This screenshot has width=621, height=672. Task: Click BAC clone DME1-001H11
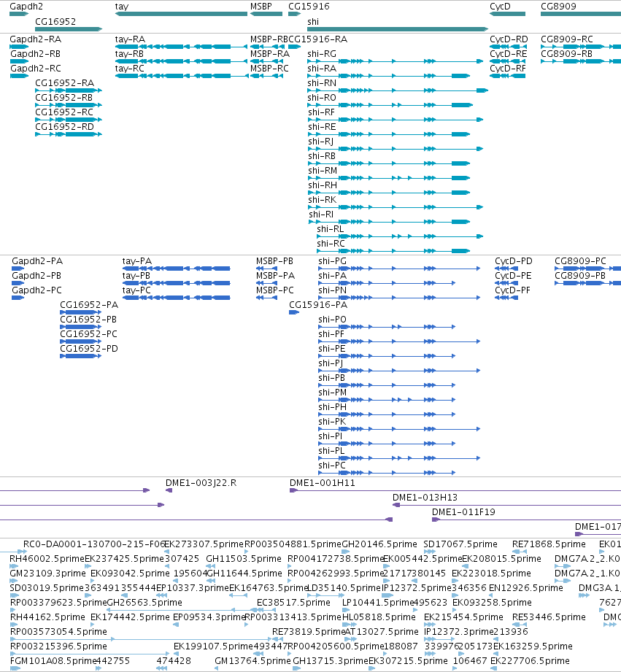coord(323,482)
